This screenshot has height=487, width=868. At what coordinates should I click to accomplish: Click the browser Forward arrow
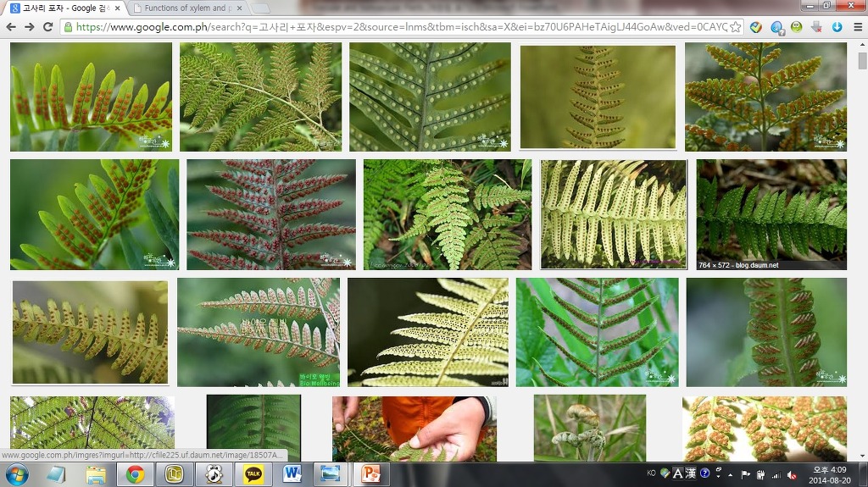[30, 26]
